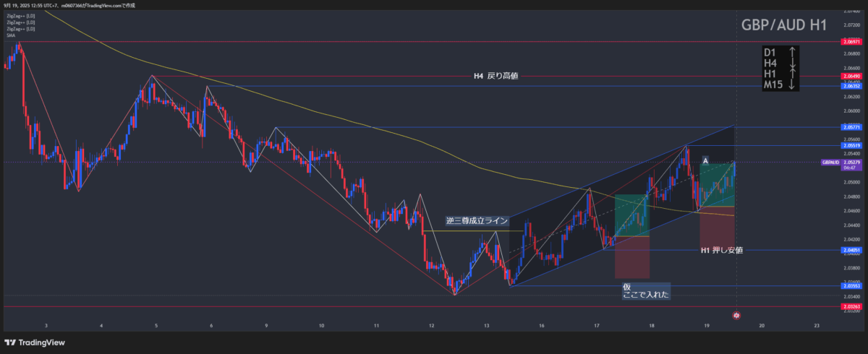The height and width of the screenshot is (354, 868).
Task: Click the GBP/AUD H1 chart title
Action: [784, 25]
